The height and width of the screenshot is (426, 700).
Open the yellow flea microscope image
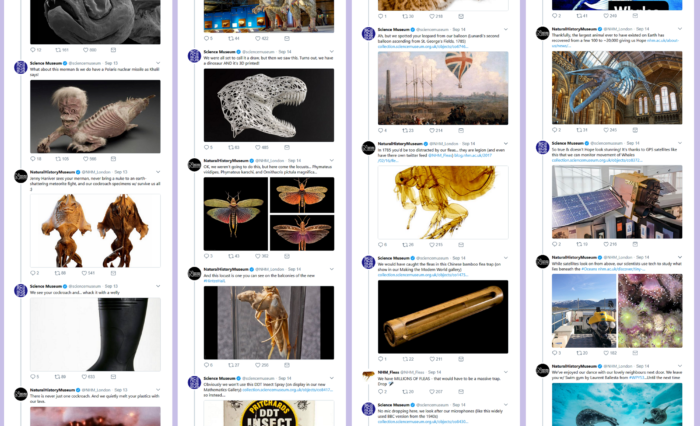click(x=443, y=202)
